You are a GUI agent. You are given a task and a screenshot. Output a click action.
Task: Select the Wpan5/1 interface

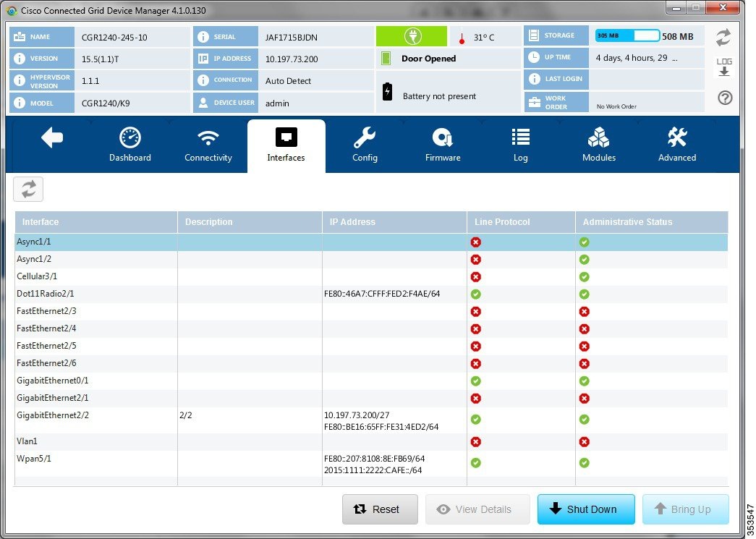pyautogui.click(x=371, y=463)
